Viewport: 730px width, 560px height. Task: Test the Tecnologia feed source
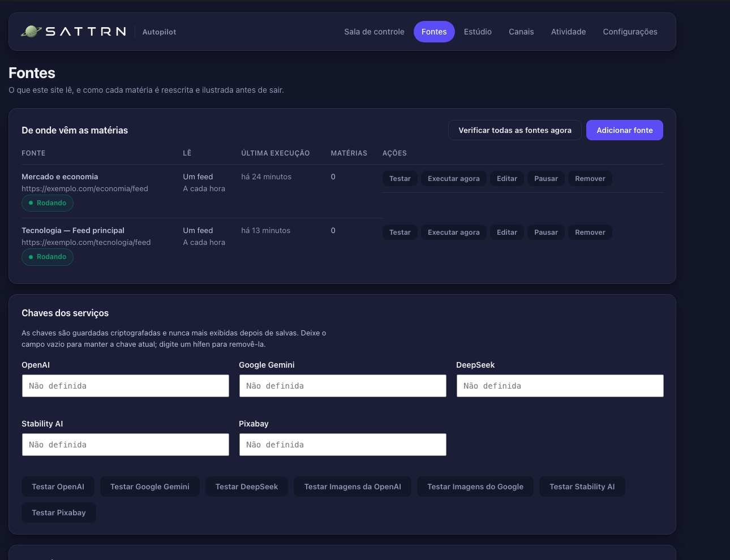coord(400,232)
